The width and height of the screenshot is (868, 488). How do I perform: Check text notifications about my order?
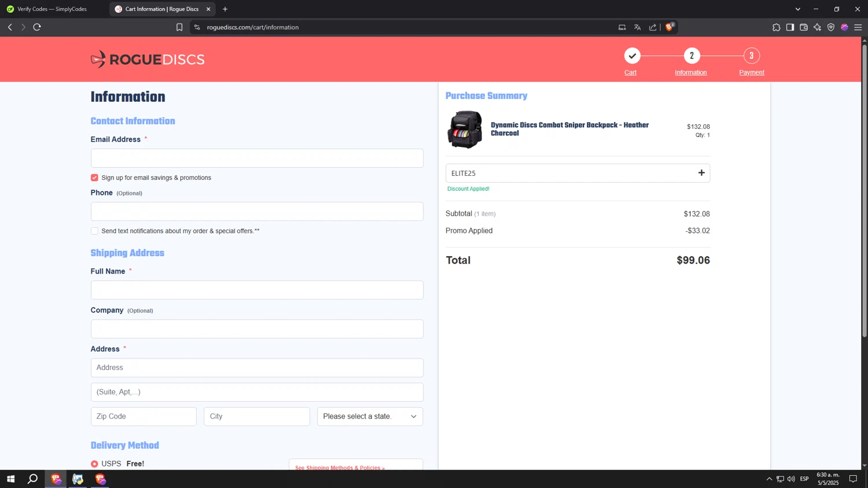(x=94, y=231)
